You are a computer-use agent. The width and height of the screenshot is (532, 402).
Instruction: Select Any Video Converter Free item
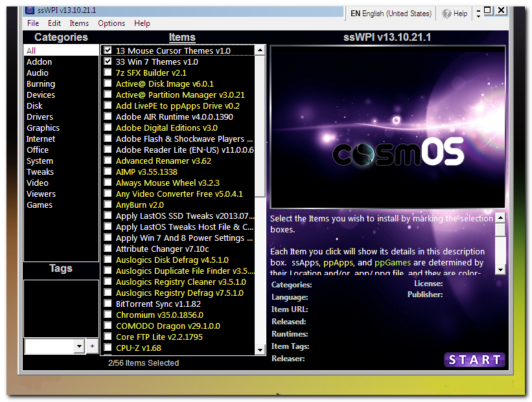(x=179, y=194)
